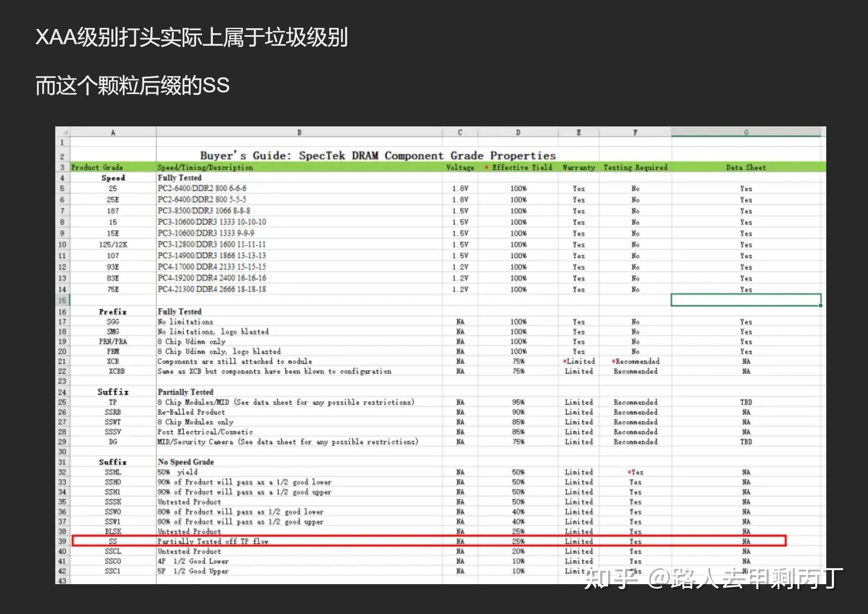The height and width of the screenshot is (614, 868).
Task: Click column D header
Action: 518,132
